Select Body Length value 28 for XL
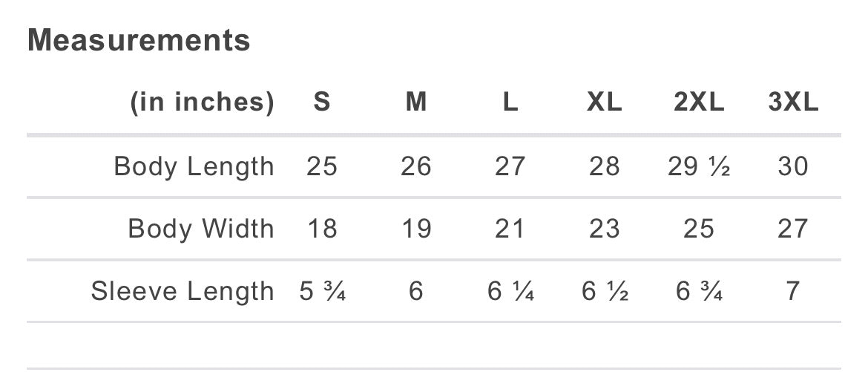This screenshot has width=868, height=372. click(605, 166)
